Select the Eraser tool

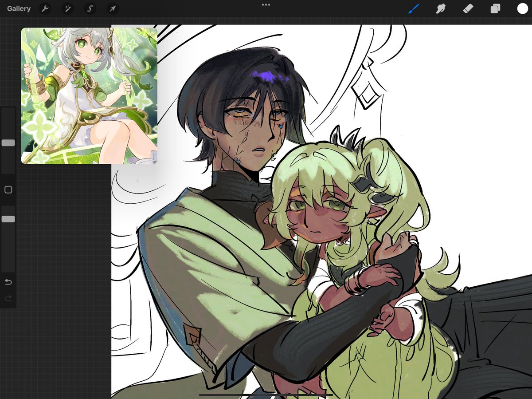(468, 8)
